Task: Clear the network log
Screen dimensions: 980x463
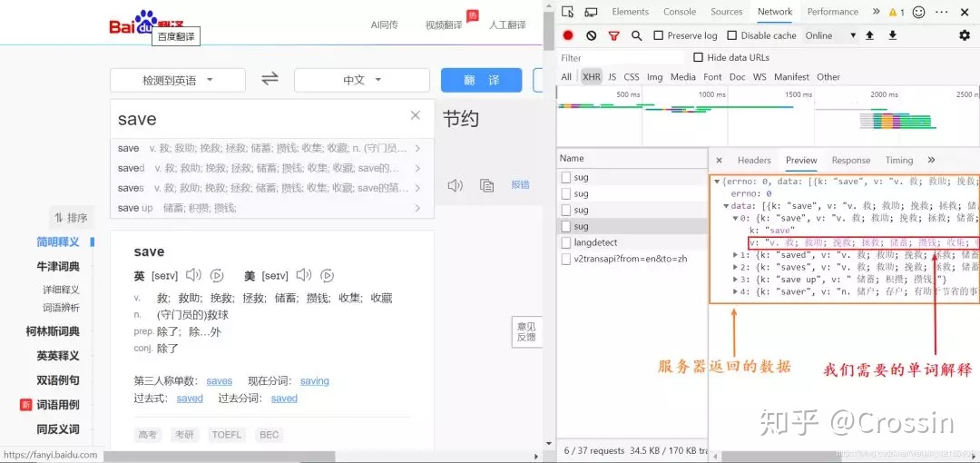Action: pos(591,35)
